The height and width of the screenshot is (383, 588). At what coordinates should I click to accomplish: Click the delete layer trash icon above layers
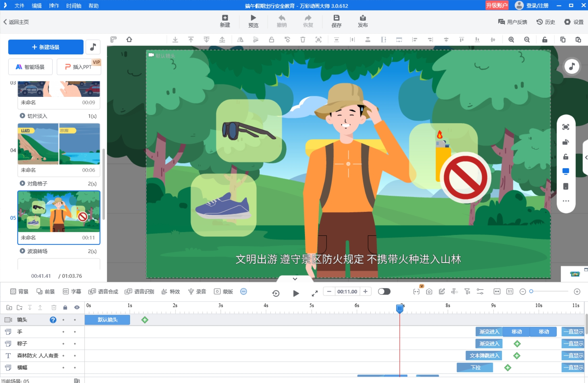pos(54,308)
